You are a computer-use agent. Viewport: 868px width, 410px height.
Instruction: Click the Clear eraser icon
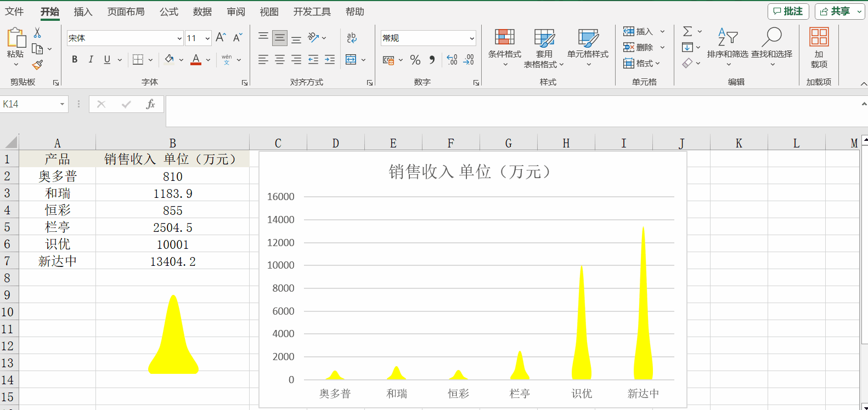pyautogui.click(x=687, y=63)
